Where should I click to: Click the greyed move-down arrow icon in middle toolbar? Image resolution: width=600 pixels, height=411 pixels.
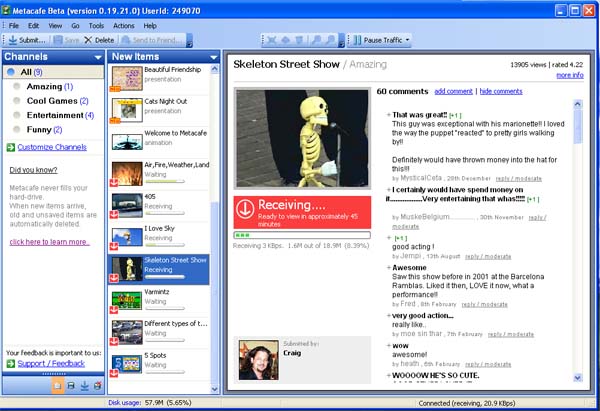pos(299,40)
